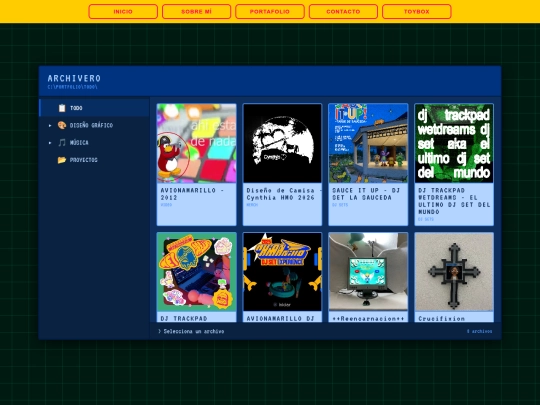Open the AVIONAMARILLO DJ set experience thumbnail
Image resolution: width=540 pixels, height=405 pixels.
click(282, 272)
